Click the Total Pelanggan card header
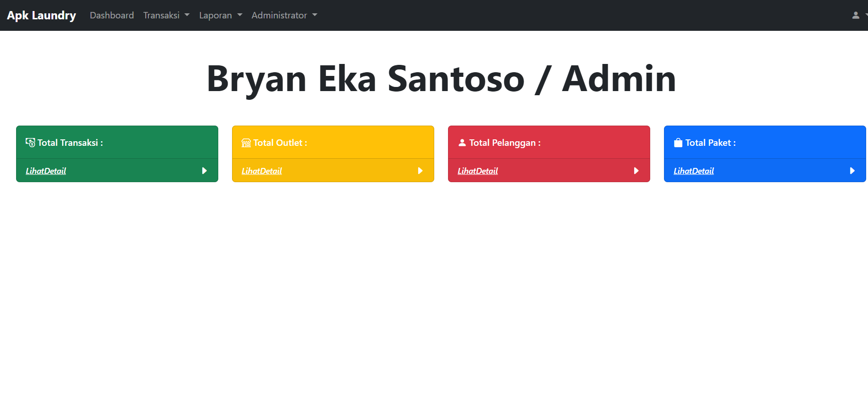Image resolution: width=868 pixels, height=414 pixels. click(x=549, y=143)
